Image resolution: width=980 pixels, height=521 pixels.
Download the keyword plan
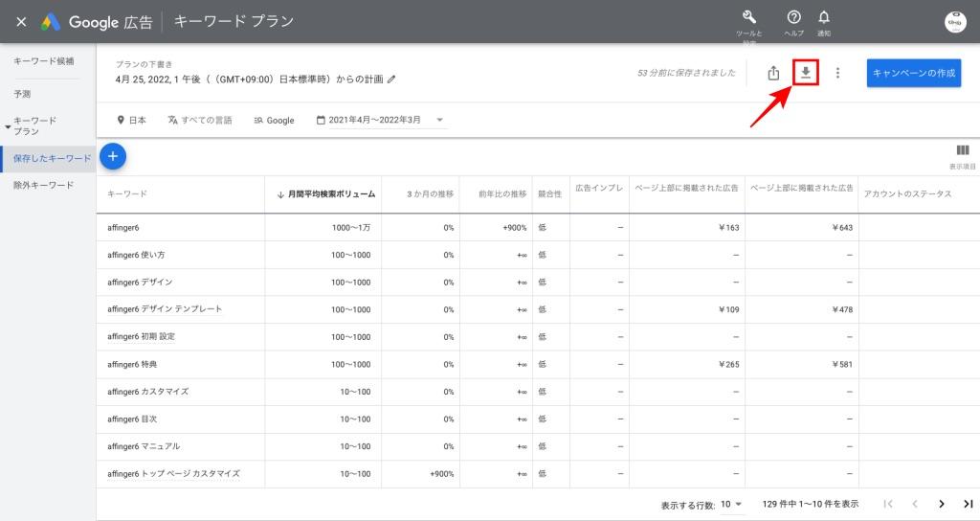pyautogui.click(x=806, y=73)
